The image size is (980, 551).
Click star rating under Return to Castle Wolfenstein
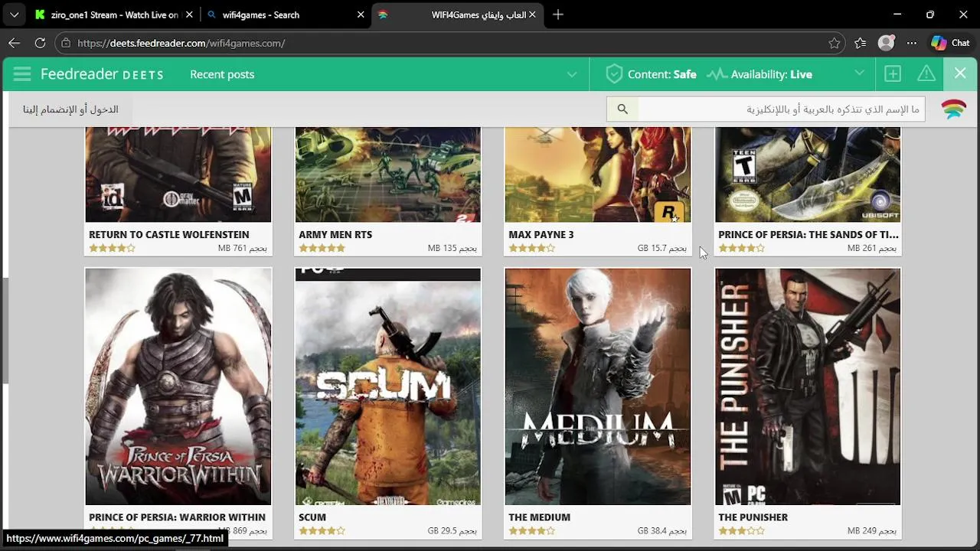[x=112, y=248]
